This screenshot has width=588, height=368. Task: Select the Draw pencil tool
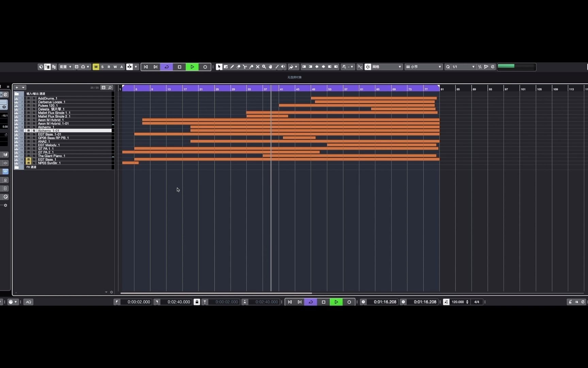coord(232,67)
